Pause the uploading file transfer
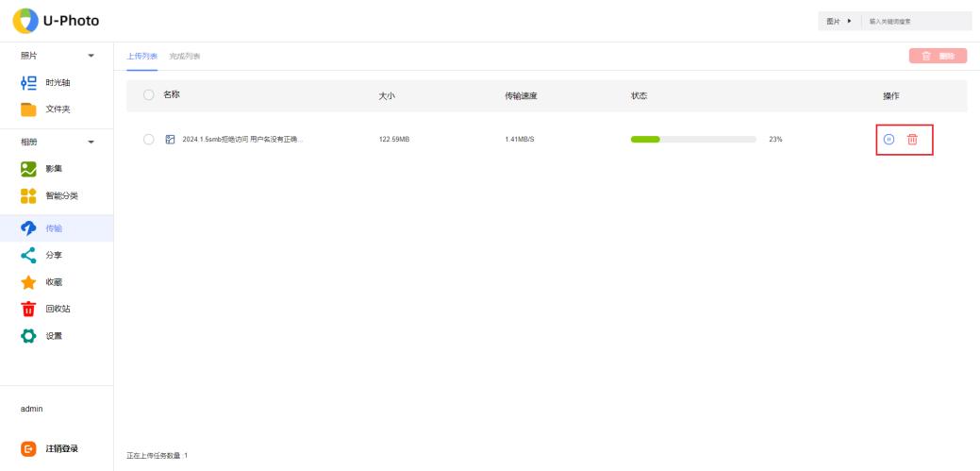Screen dimensions: 980x471 tap(889, 140)
